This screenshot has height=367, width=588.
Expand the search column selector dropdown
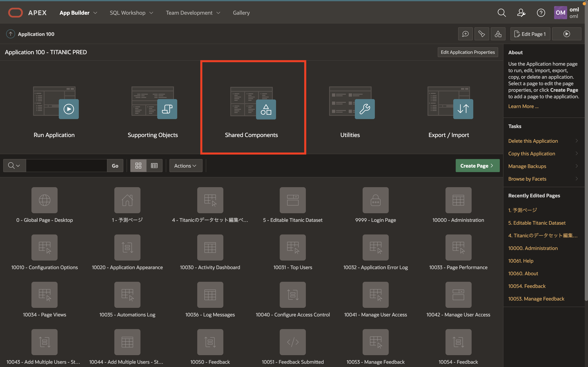coord(14,166)
